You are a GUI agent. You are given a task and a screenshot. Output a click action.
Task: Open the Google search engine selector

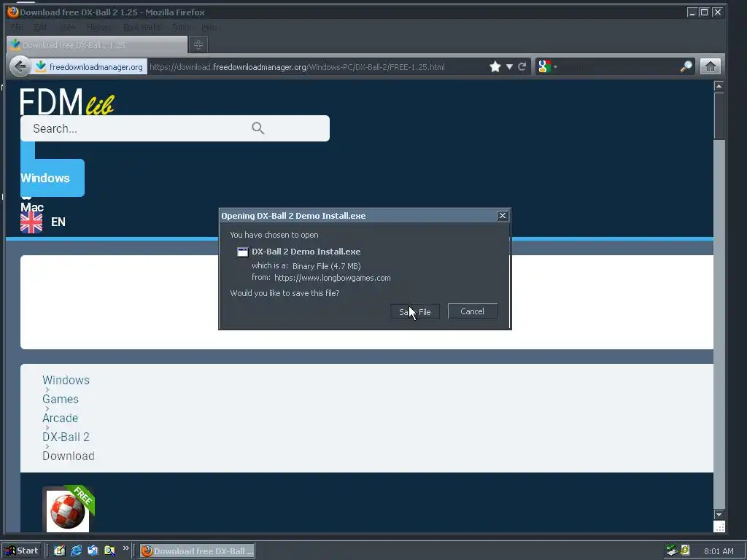pyautogui.click(x=547, y=66)
